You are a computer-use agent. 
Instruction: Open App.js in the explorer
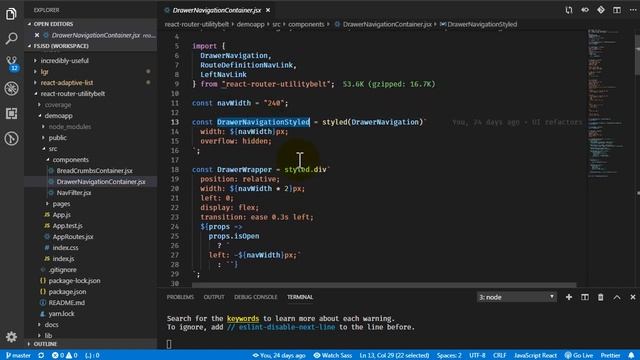point(62,215)
